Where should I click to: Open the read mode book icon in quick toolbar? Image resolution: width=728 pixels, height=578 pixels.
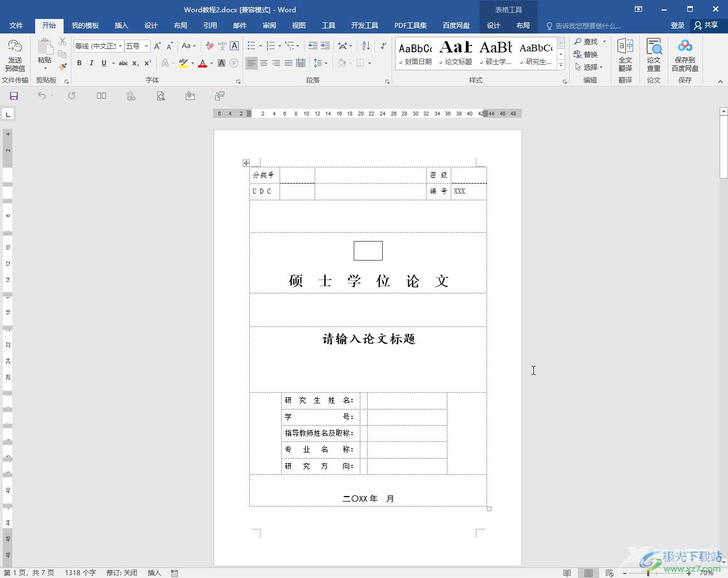pyautogui.click(x=102, y=96)
